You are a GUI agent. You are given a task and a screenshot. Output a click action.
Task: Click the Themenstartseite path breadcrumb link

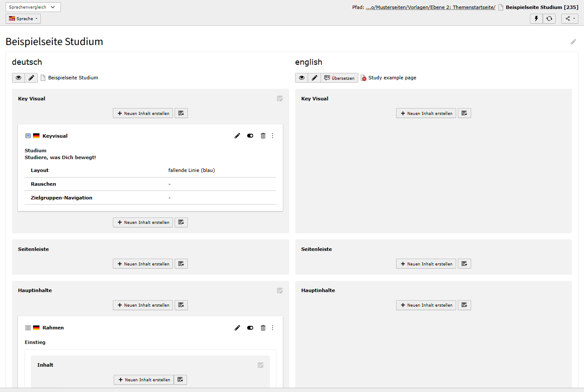430,7
